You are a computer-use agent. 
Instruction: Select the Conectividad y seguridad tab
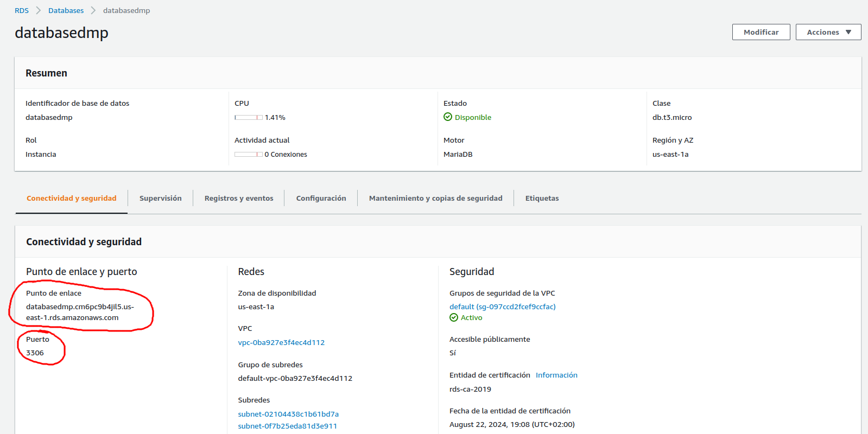pyautogui.click(x=72, y=199)
